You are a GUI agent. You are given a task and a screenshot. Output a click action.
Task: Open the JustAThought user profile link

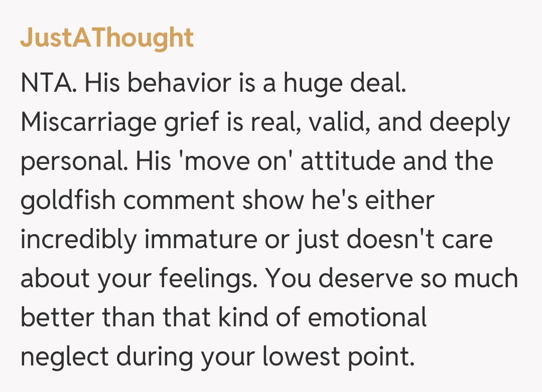click(107, 38)
